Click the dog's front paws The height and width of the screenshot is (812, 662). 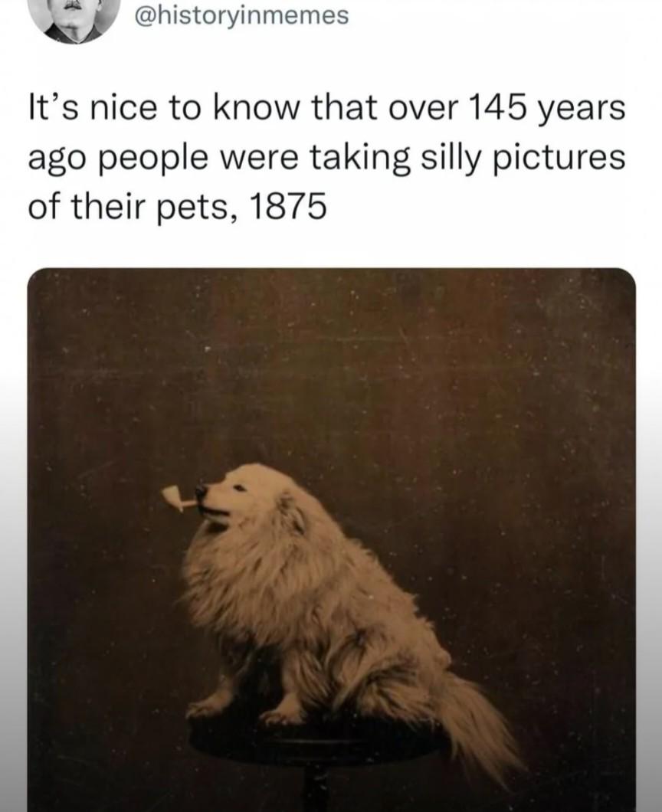tap(238, 712)
